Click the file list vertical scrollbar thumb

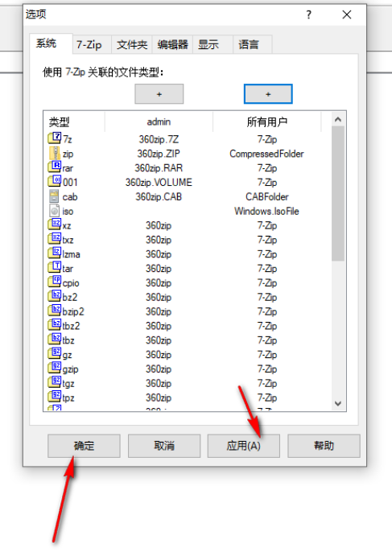[x=338, y=194]
